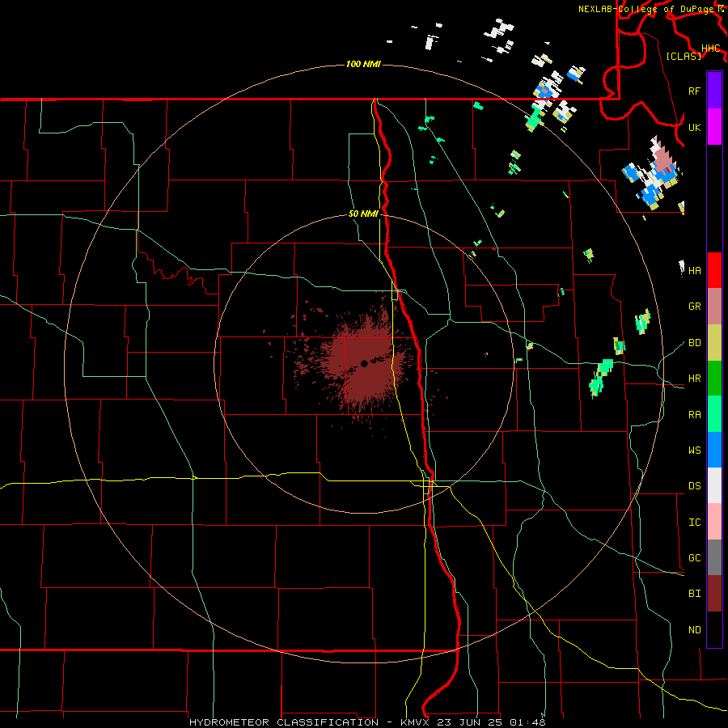
Task: Pick the HR dark green legend swatch
Action: [x=714, y=379]
